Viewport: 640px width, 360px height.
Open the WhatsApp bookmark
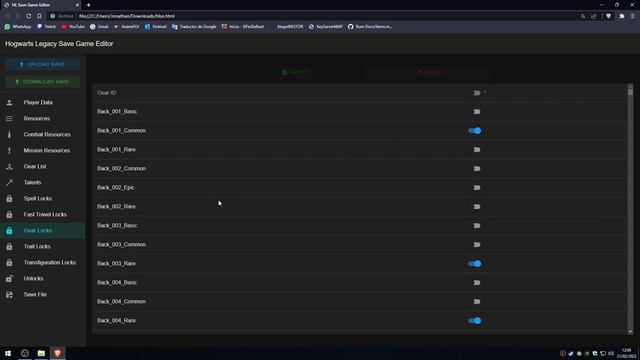[x=18, y=27]
